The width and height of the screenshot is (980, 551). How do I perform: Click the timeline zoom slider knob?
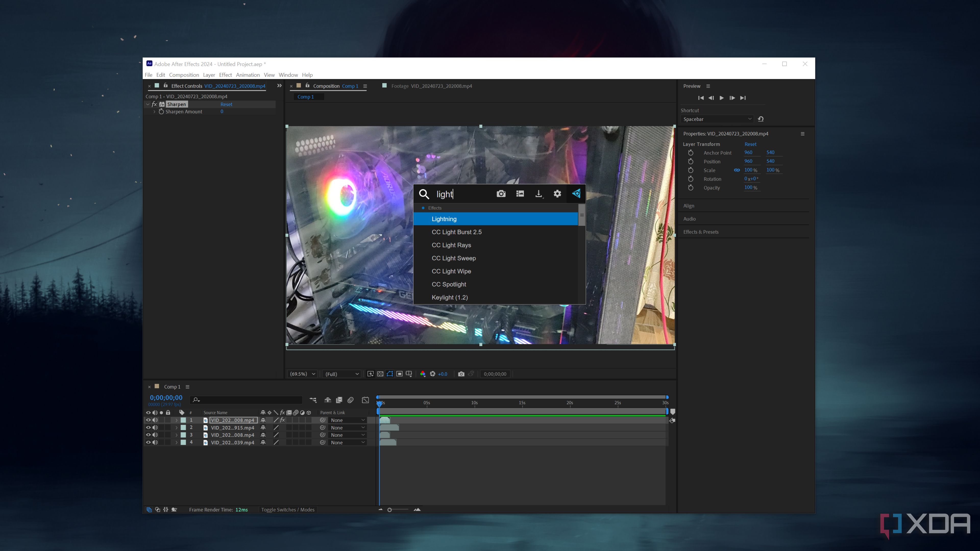click(389, 510)
